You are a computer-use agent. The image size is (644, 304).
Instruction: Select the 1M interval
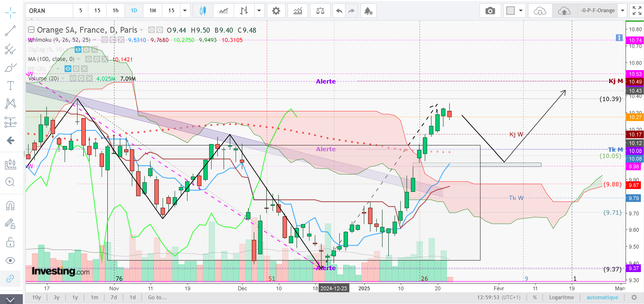pyautogui.click(x=152, y=11)
